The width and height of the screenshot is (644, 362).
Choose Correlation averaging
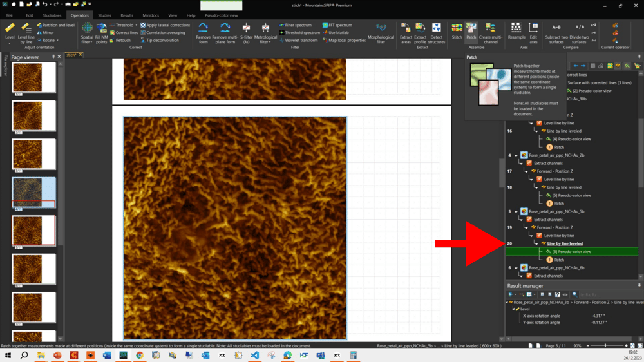[x=163, y=32]
